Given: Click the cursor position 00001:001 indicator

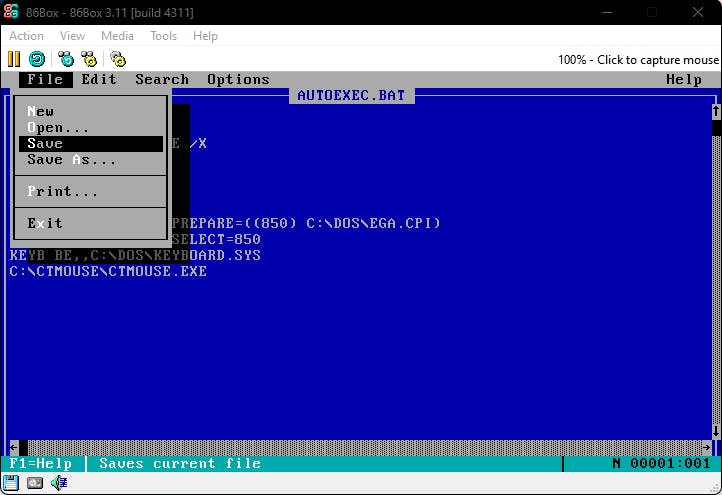Looking at the screenshot, I should coord(670,464).
